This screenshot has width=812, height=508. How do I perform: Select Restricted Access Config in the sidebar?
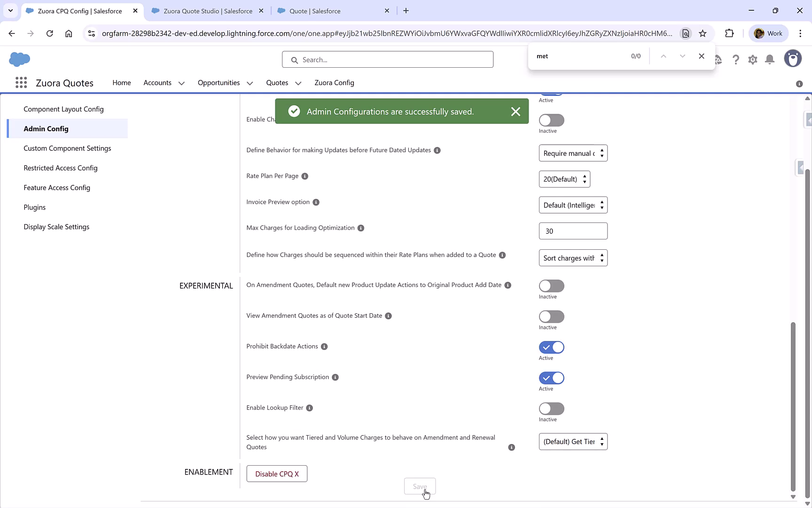tap(61, 167)
